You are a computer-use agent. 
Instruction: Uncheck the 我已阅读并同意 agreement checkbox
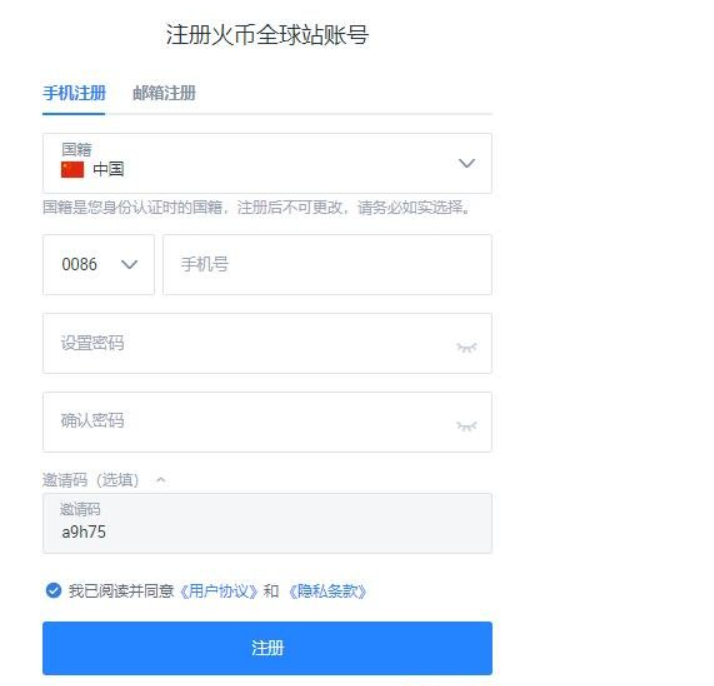53,591
